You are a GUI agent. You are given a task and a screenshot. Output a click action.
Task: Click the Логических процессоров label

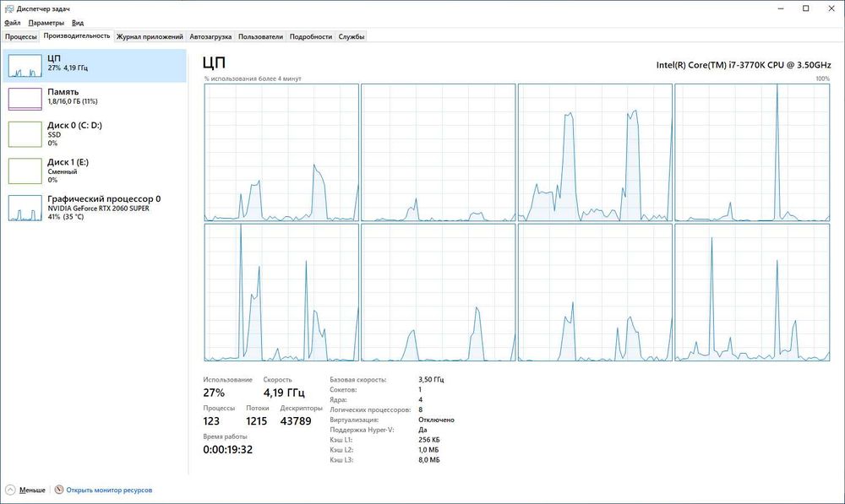(370, 409)
